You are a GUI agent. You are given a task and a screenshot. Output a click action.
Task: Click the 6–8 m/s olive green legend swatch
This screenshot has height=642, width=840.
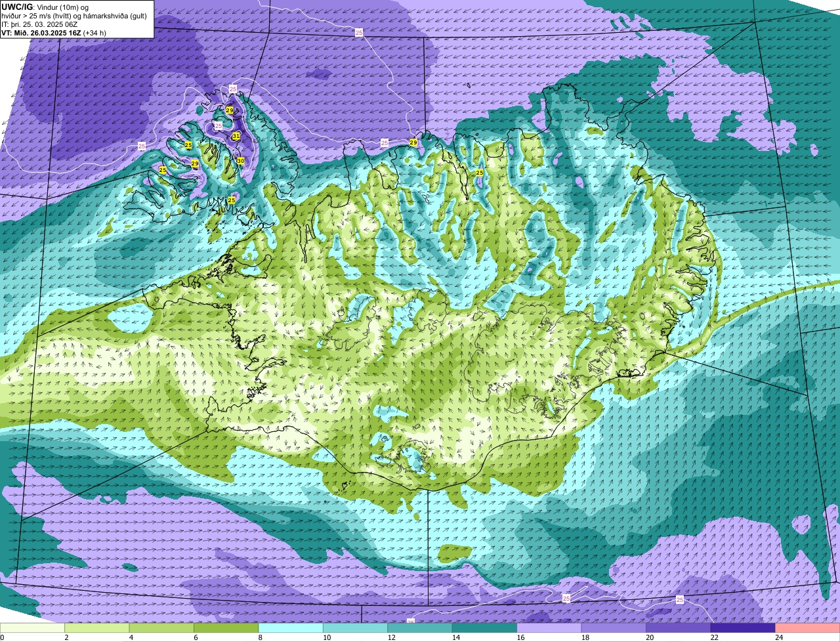[226, 628]
